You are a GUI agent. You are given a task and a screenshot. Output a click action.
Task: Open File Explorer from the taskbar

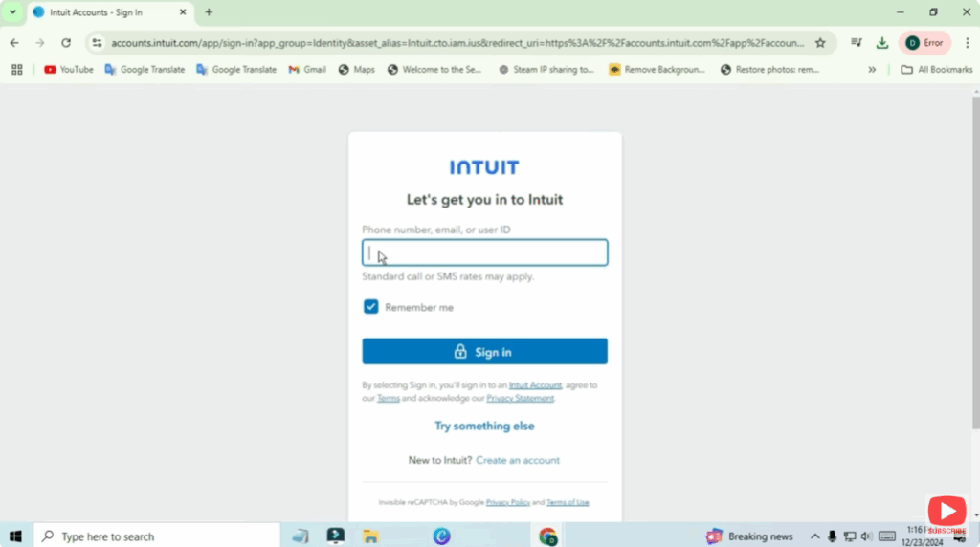coord(370,536)
